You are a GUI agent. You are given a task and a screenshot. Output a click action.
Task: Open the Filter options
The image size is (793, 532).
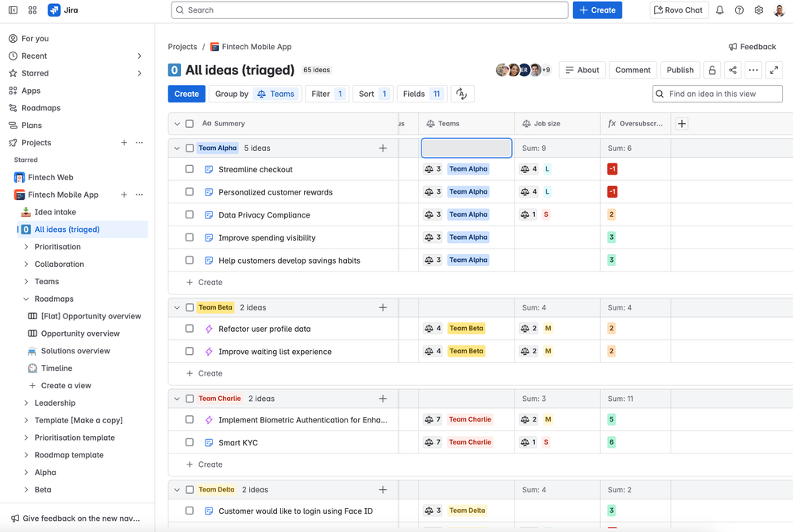click(x=327, y=94)
